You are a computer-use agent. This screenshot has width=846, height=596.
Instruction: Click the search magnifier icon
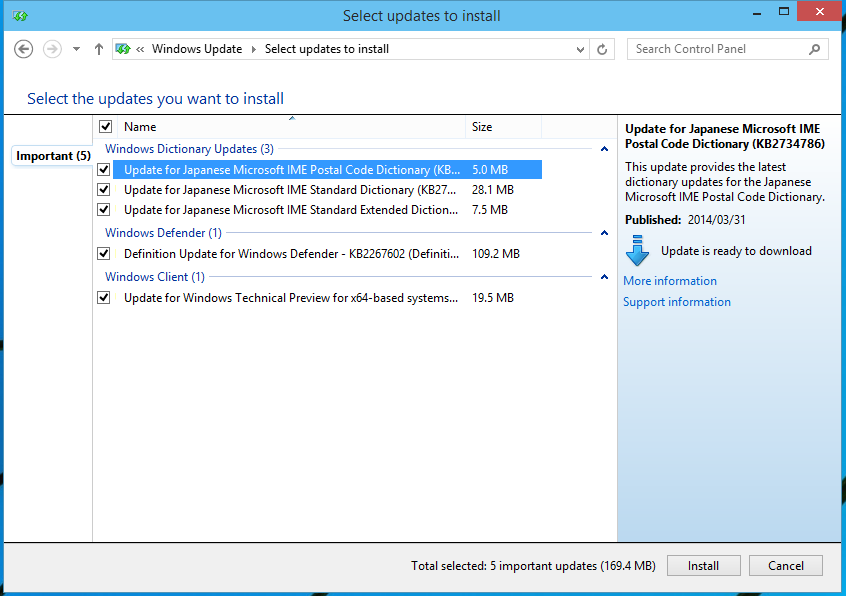815,49
